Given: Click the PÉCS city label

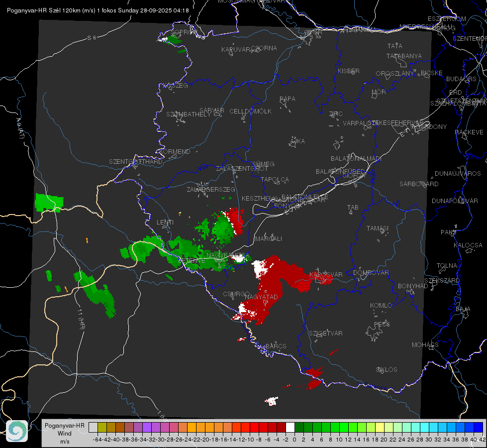Looking at the screenshot, I should click(382, 324).
